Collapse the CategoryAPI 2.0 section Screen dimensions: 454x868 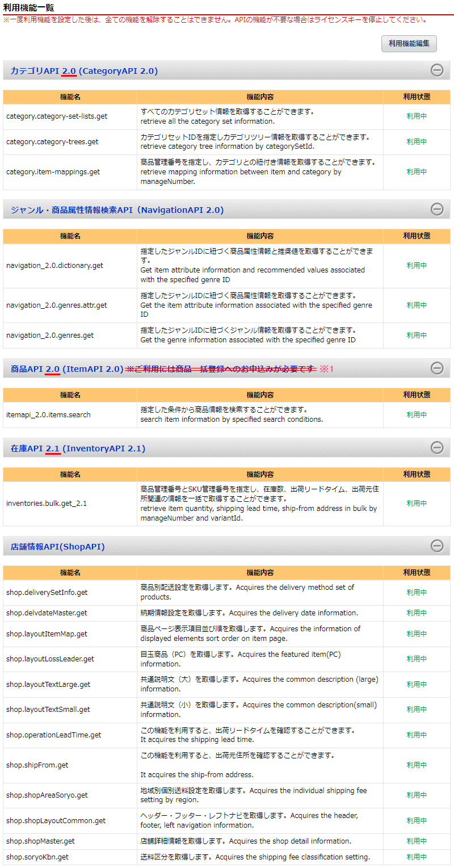click(x=437, y=70)
